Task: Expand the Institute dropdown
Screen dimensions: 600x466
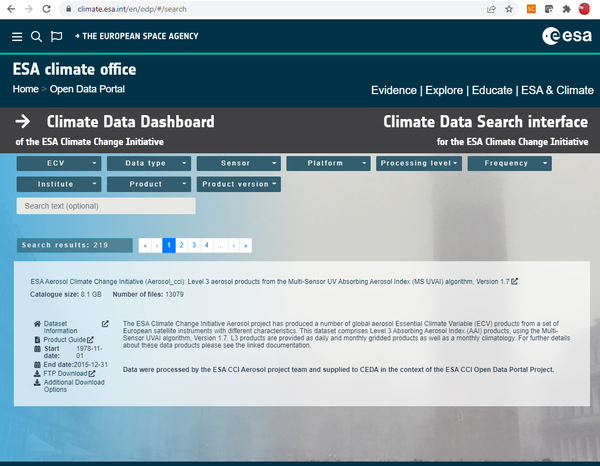Action: (x=59, y=184)
